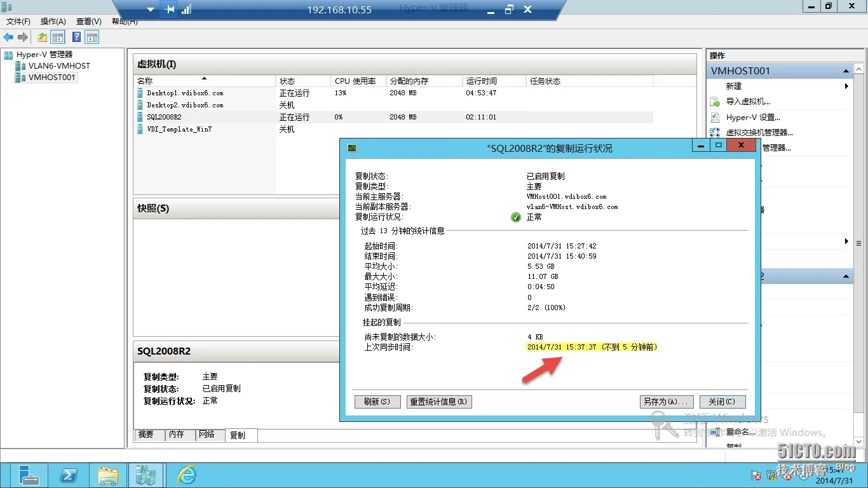Click the Hyper-V 管理器 root node icon
Viewport: 868px width, 488px height.
click(8, 55)
